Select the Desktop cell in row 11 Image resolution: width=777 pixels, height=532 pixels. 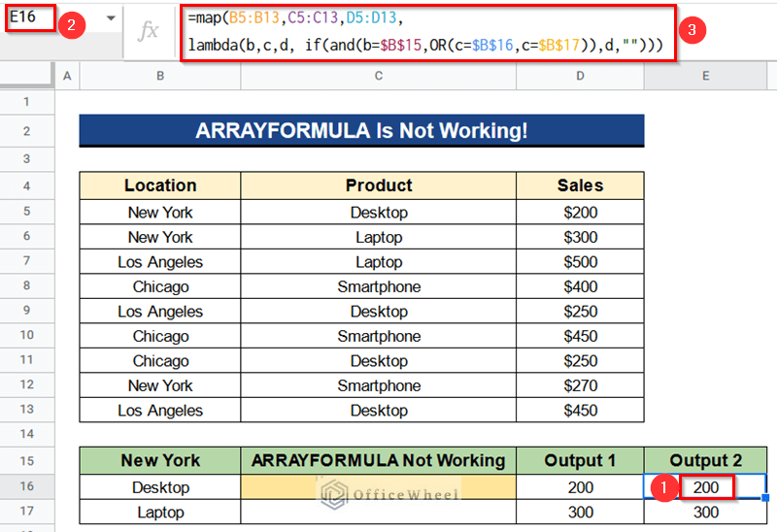[x=379, y=360]
